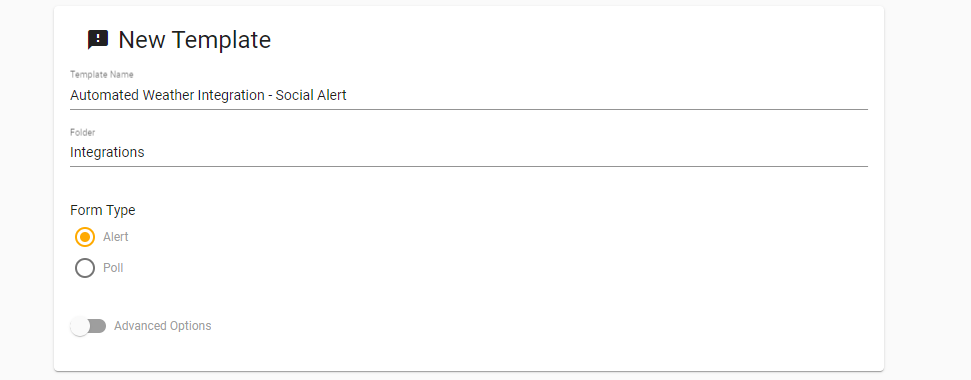The height and width of the screenshot is (380, 971).
Task: Toggle the Advanced Options switch
Action: coord(89,326)
